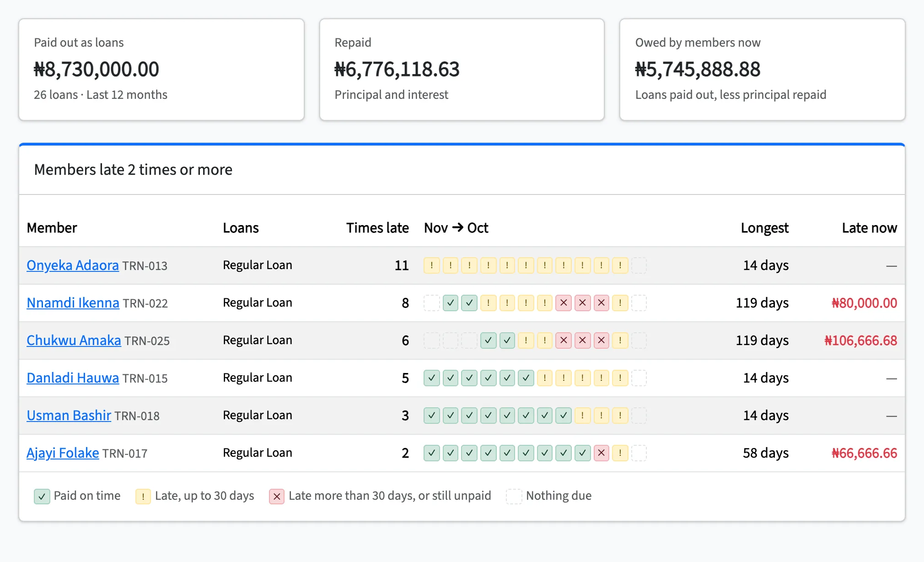The image size is (924, 562).
Task: Click Regular Loan in Ajayi Folake row
Action: pyautogui.click(x=258, y=453)
